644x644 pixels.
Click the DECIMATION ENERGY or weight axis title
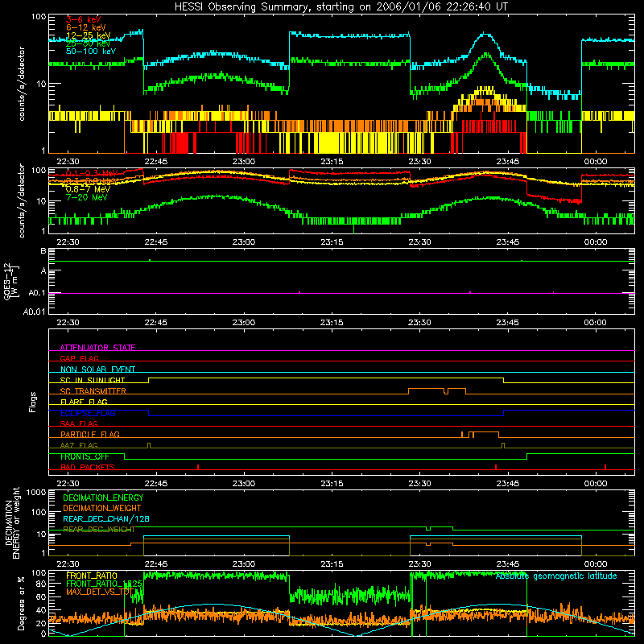[x=12, y=522]
